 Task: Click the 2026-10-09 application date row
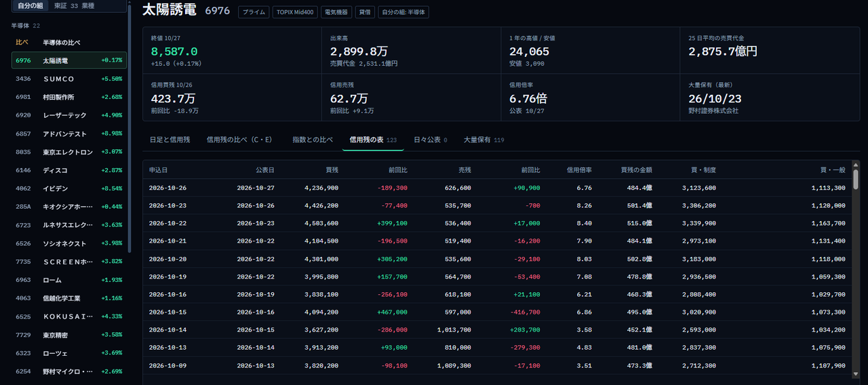tap(497, 365)
